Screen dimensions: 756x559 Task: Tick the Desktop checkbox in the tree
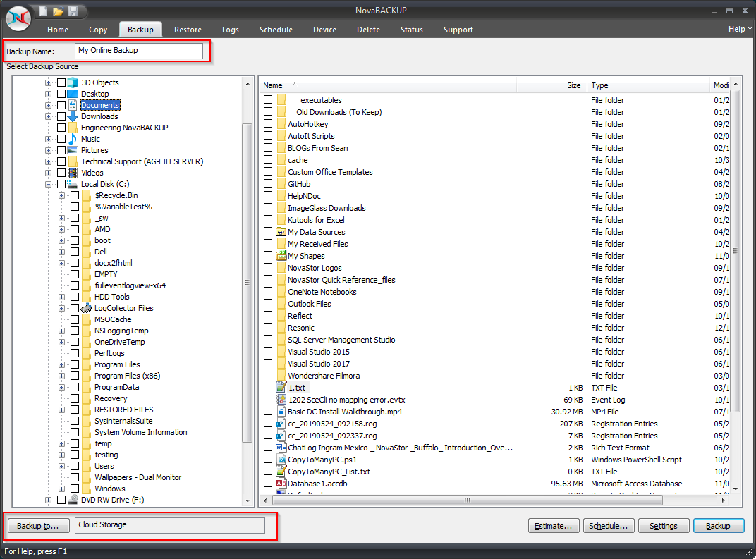click(x=61, y=94)
